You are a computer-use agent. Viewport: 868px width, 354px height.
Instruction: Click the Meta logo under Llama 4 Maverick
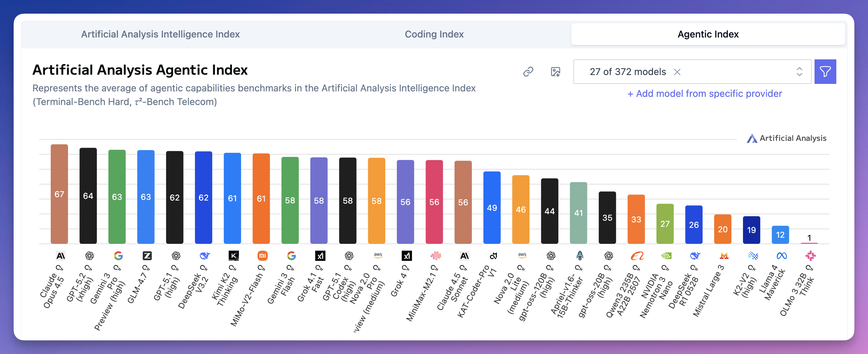(781, 255)
